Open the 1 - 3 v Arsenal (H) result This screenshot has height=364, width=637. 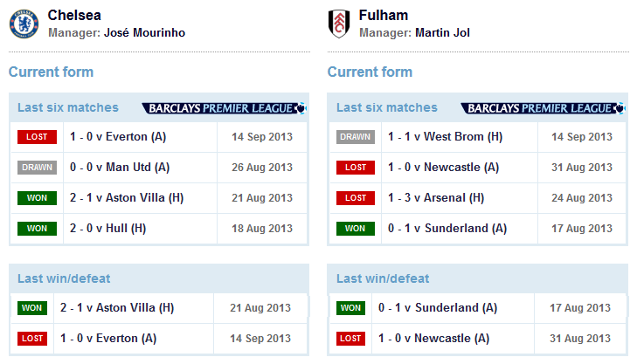coord(436,197)
